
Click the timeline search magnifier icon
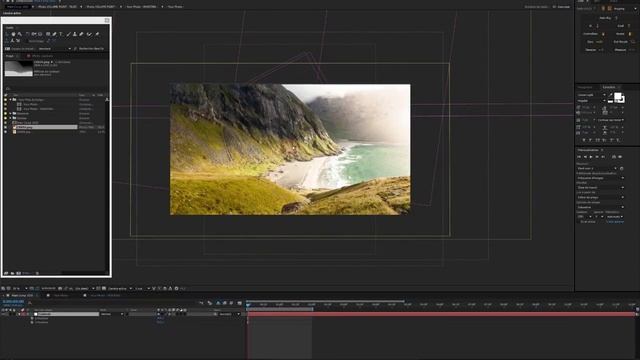click(29, 302)
